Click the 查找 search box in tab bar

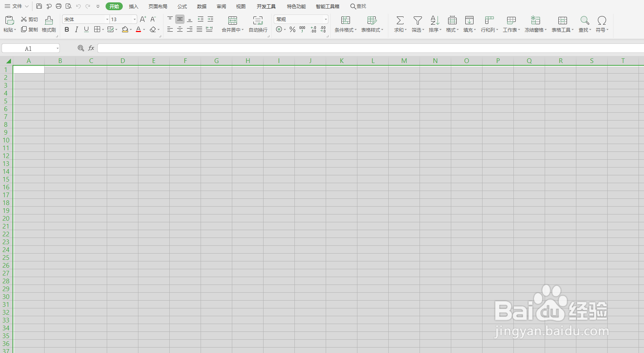click(x=358, y=6)
